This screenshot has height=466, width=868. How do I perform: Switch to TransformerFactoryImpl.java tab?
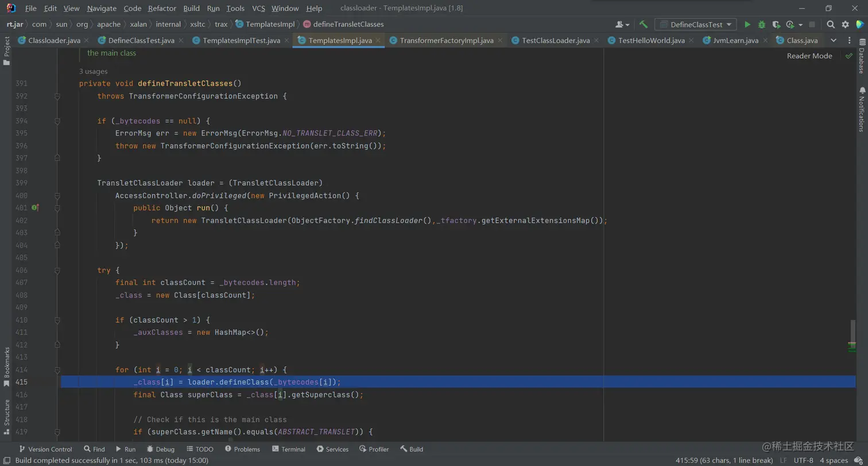447,40
